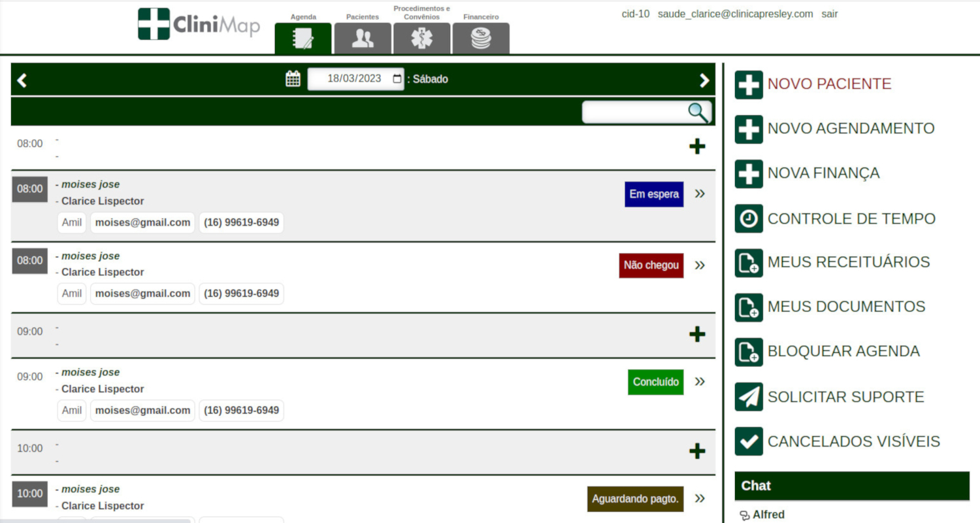Image resolution: width=980 pixels, height=523 pixels.
Task: Open the Financeiro coins tab
Action: click(x=481, y=39)
